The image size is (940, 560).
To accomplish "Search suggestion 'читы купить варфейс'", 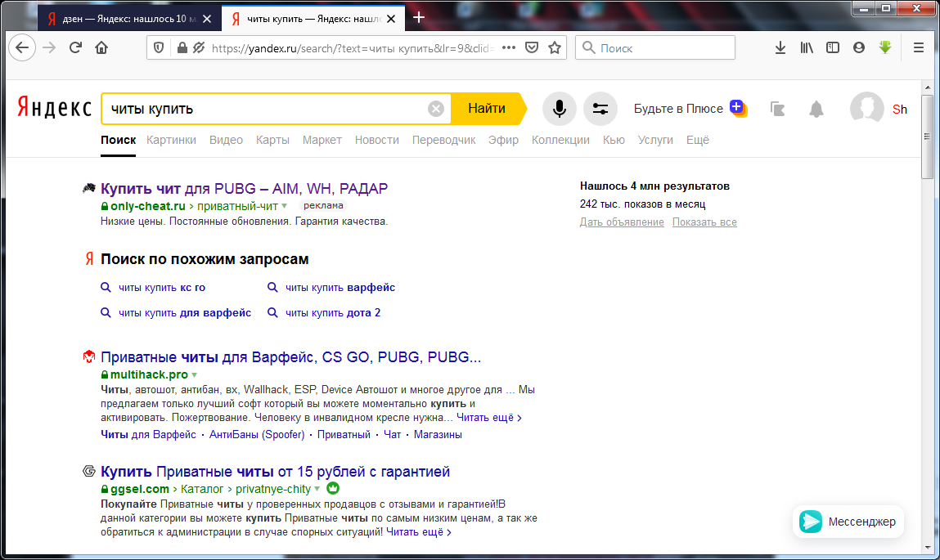I will 340,288.
